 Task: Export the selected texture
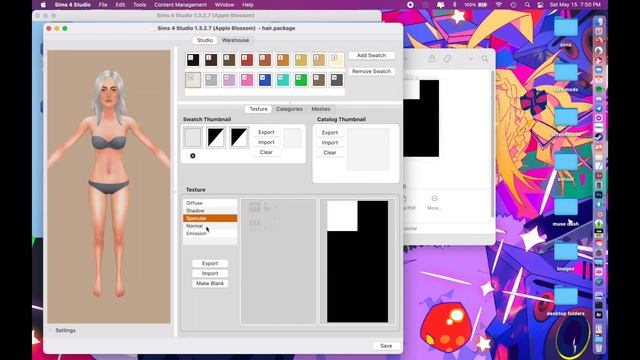tap(210, 263)
